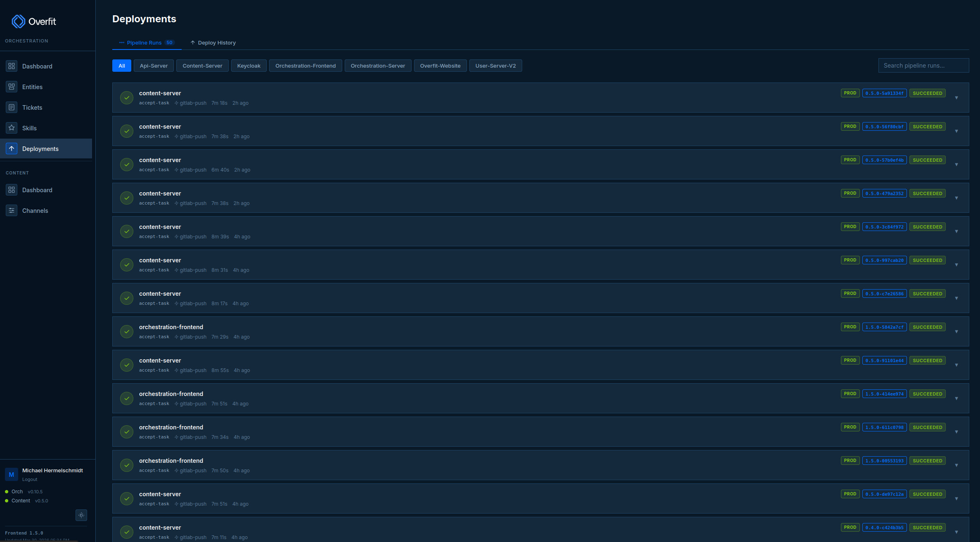Click the Overfit logo icon
The width and height of the screenshot is (980, 542).
click(x=18, y=21)
